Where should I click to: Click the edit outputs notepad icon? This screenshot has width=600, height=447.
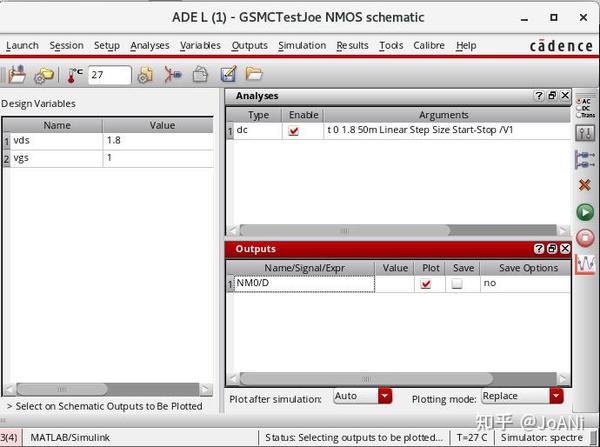[229, 74]
